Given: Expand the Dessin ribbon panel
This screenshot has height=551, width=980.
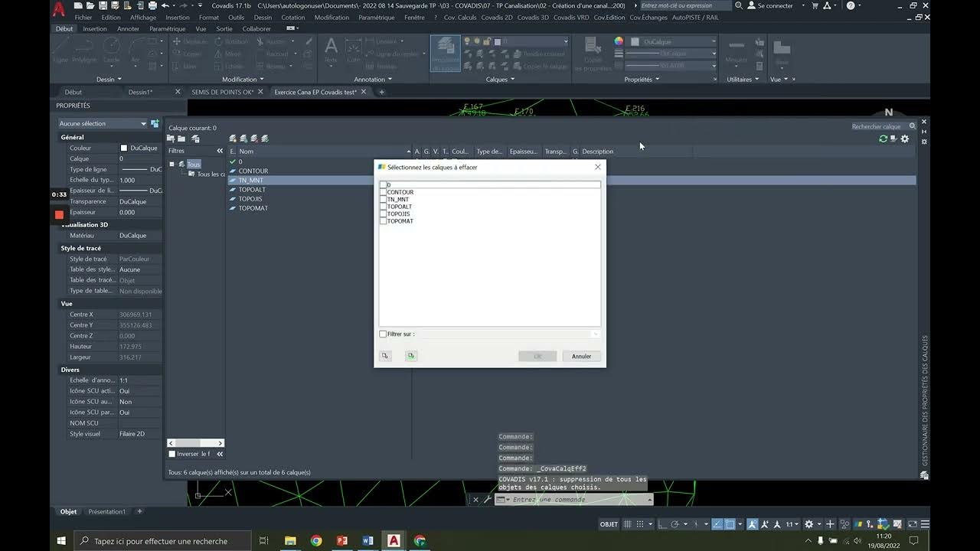Looking at the screenshot, I should pyautogui.click(x=108, y=79).
